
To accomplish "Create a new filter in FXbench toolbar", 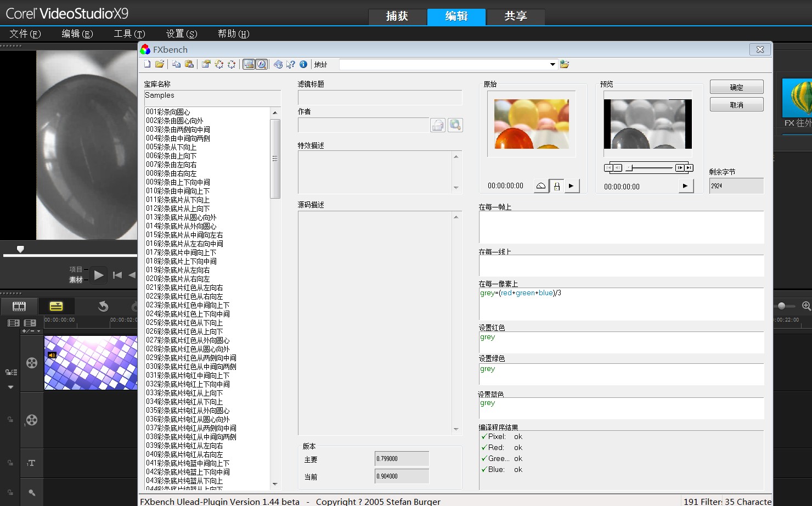I will point(147,64).
